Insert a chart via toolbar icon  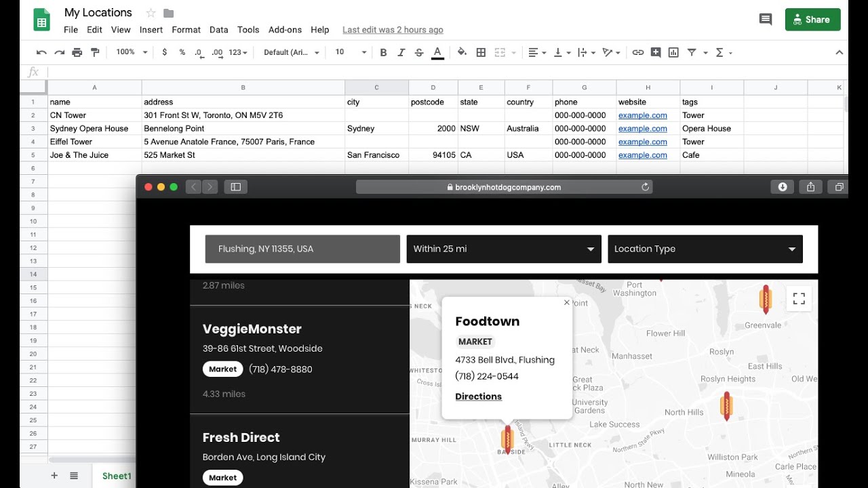(x=673, y=52)
